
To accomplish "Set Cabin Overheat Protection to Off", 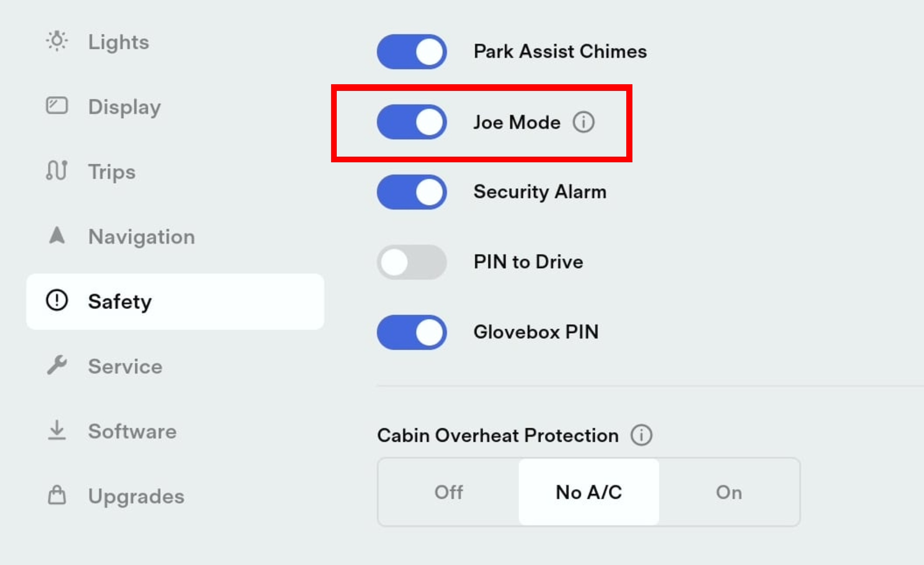I will (x=449, y=492).
